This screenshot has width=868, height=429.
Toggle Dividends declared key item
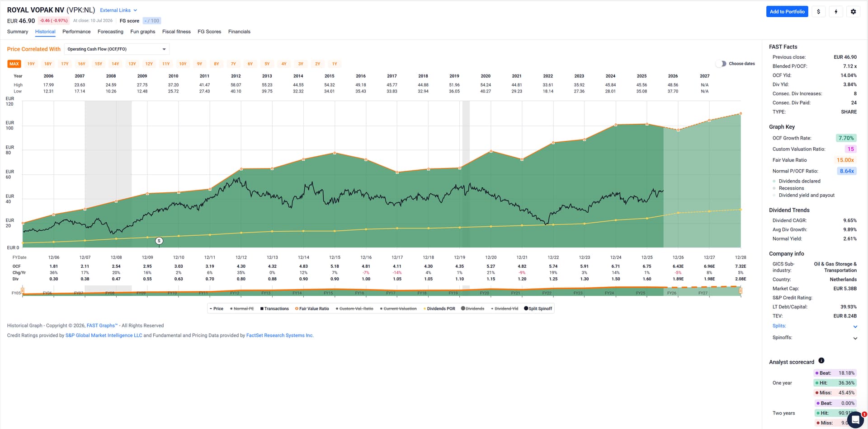(x=797, y=181)
